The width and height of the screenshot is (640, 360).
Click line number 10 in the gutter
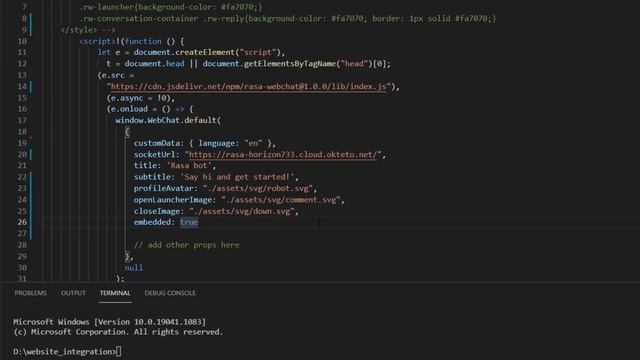click(x=22, y=41)
